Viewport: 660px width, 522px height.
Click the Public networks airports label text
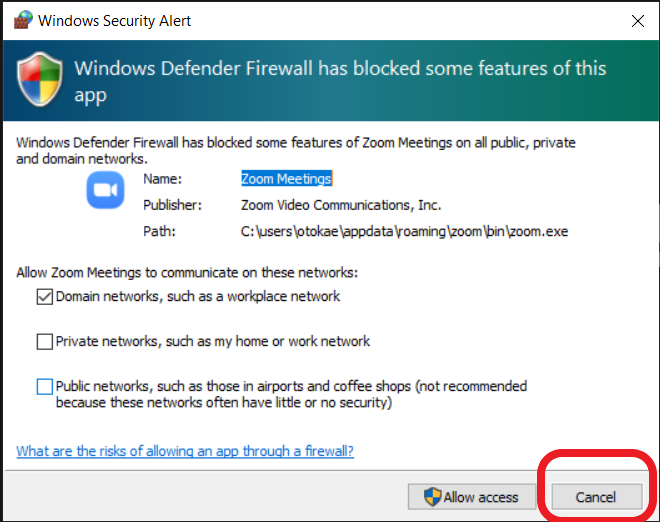pyautogui.click(x=291, y=394)
